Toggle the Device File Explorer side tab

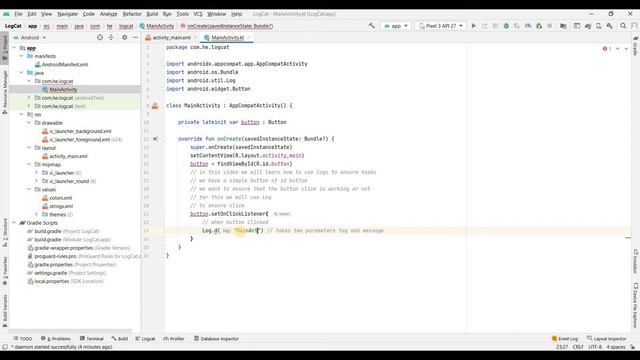pos(636,305)
